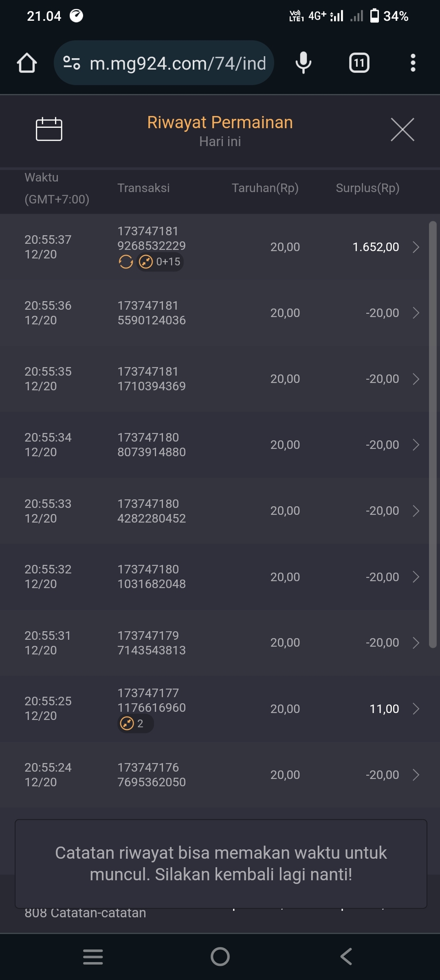Open the browser tab switcher showing 11

coord(359,63)
